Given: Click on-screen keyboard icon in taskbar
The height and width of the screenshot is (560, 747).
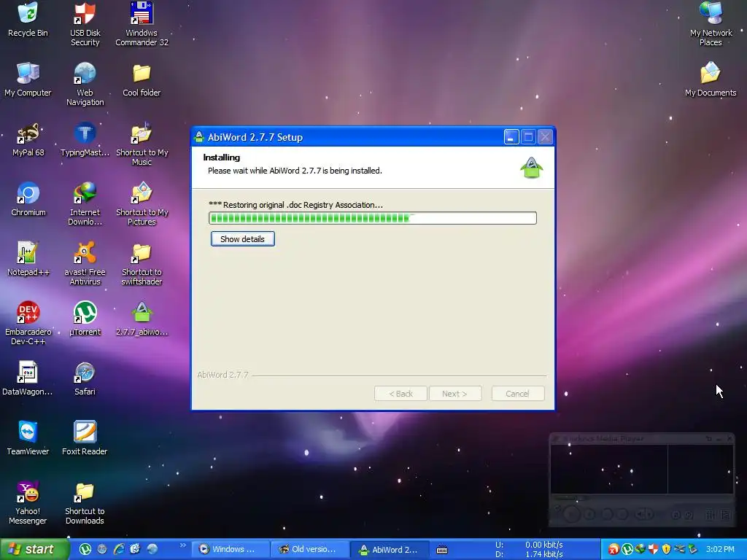Looking at the screenshot, I should click(x=442, y=550).
